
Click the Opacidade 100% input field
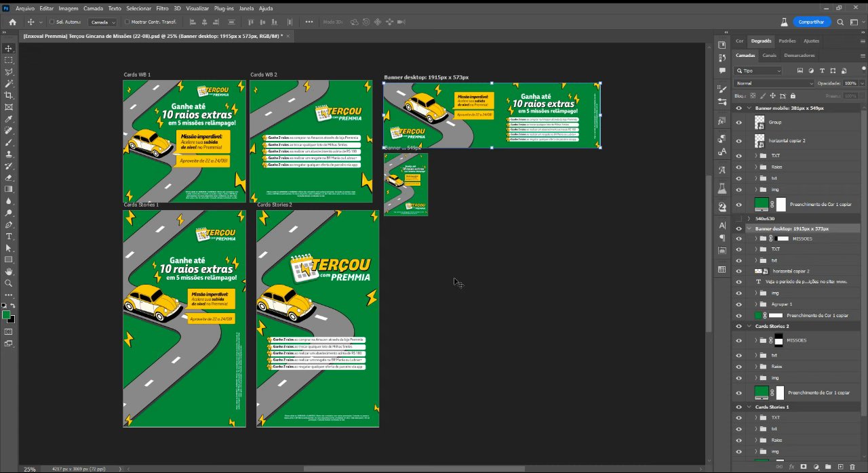pos(850,83)
